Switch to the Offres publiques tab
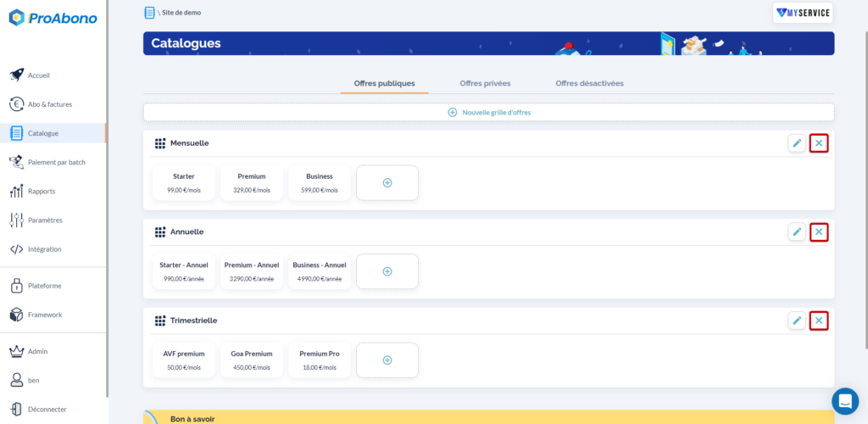Image resolution: width=868 pixels, height=424 pixels. (384, 84)
